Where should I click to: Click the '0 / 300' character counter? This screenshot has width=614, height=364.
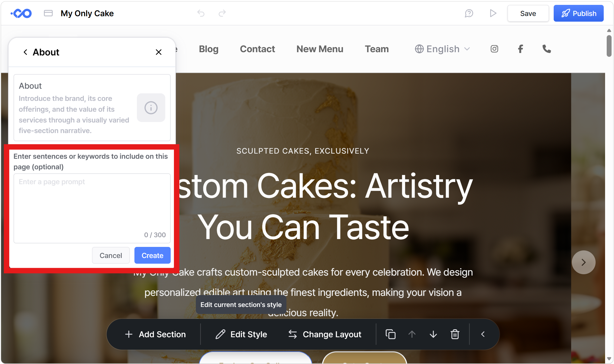pos(155,235)
